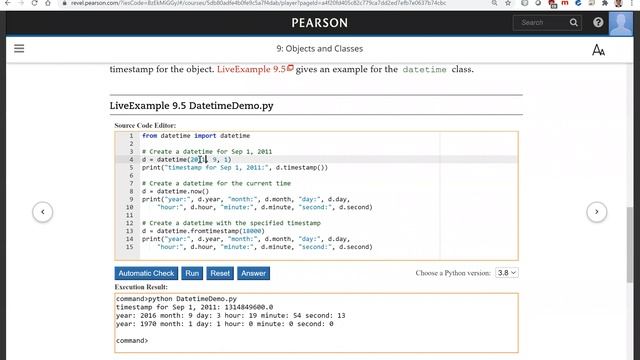Click output line starting 'year: 1970'
640x360 pixels.
(224, 324)
